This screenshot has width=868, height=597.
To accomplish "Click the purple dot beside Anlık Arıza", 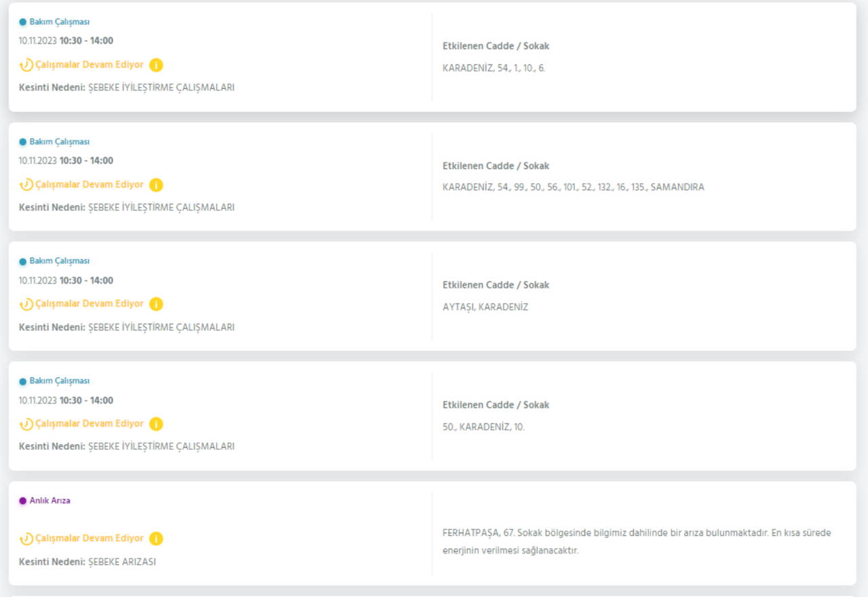I will click(22, 501).
